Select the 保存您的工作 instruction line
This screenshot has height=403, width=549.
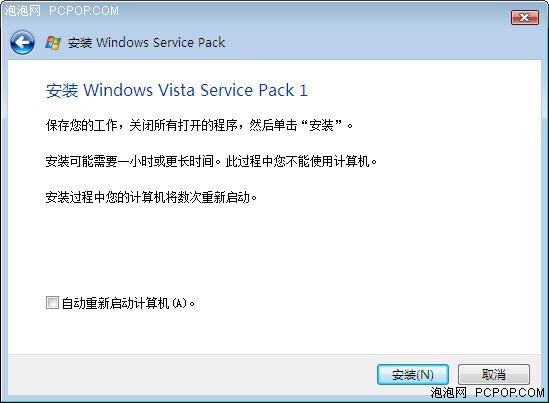199,125
